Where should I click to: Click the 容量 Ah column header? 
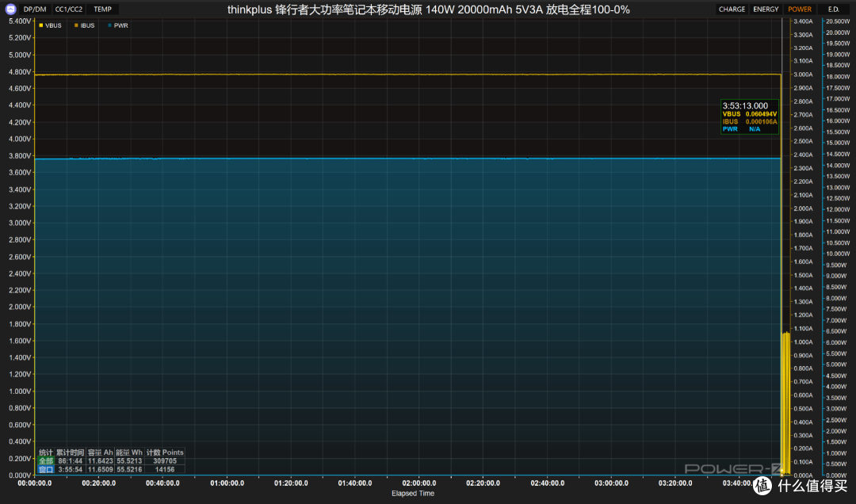tap(101, 452)
